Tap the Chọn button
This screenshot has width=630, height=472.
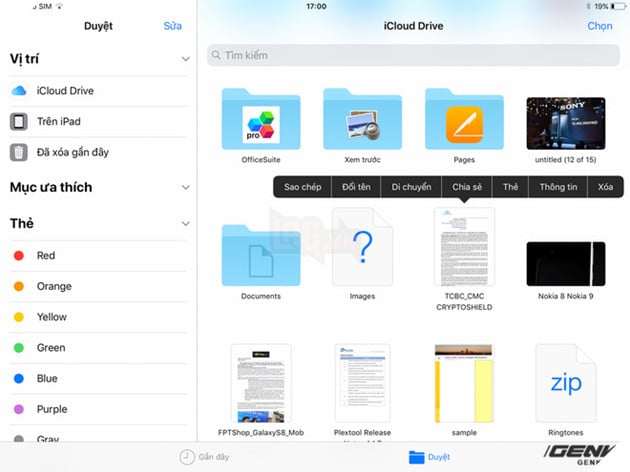coord(599,26)
